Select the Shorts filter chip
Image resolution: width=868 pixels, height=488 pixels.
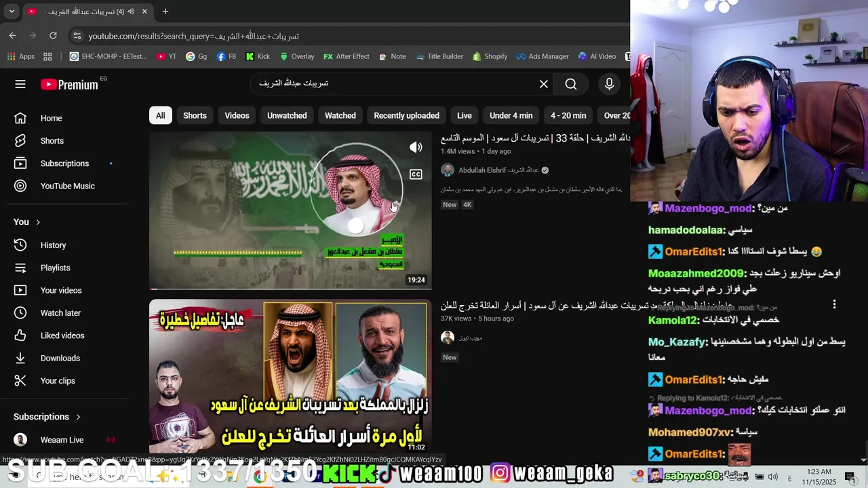(x=195, y=115)
